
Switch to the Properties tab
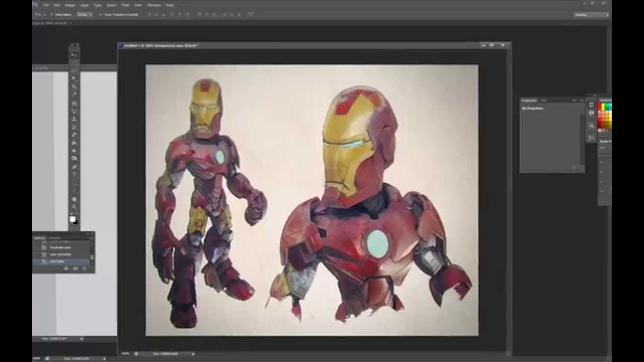click(529, 100)
